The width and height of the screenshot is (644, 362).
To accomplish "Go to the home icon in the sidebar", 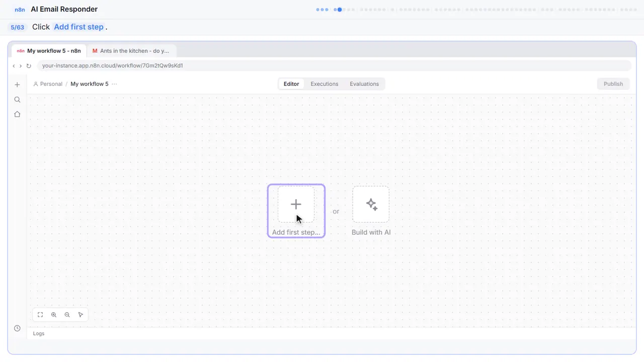I will pos(17,114).
